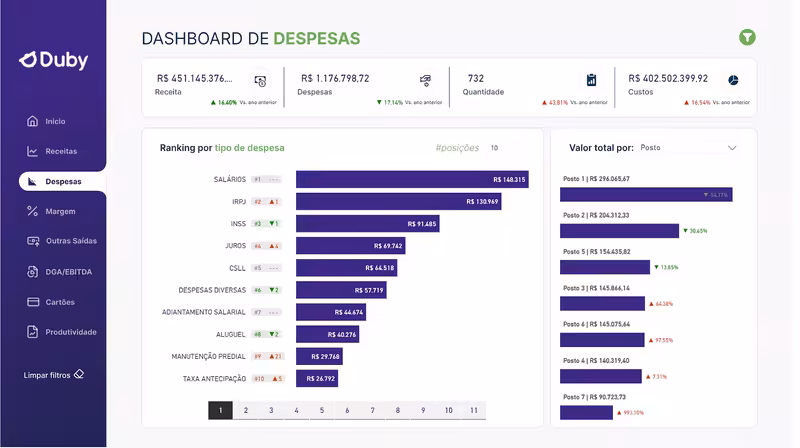Viewport: 800px width, 448px height.
Task: Go to pagination page 6
Action: [347, 410]
